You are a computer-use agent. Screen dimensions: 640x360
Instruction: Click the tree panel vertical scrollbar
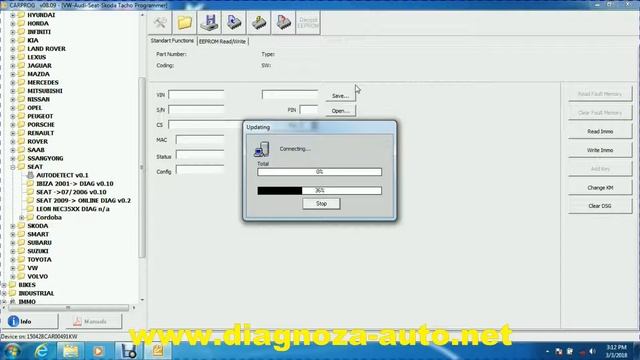coord(142,167)
